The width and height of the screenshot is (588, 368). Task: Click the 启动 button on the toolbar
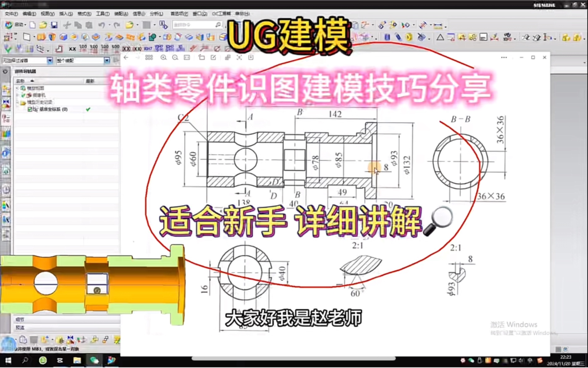coord(19,25)
